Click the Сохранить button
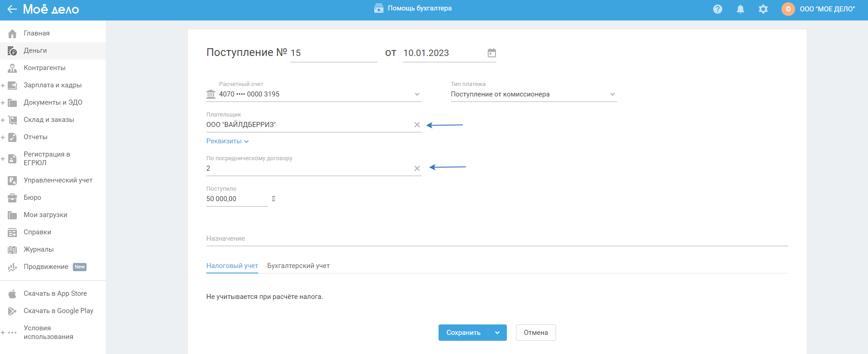 [463, 333]
